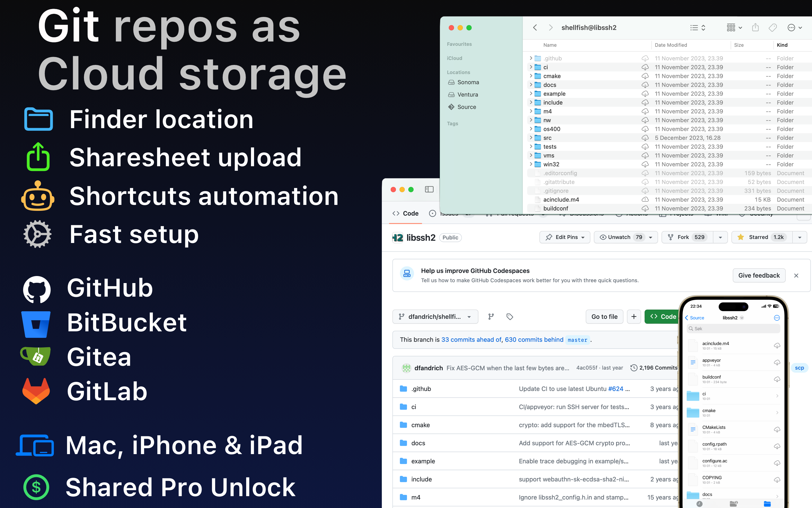Expand the cmake folder in Finder
The height and width of the screenshot is (508, 812).
[531, 76]
